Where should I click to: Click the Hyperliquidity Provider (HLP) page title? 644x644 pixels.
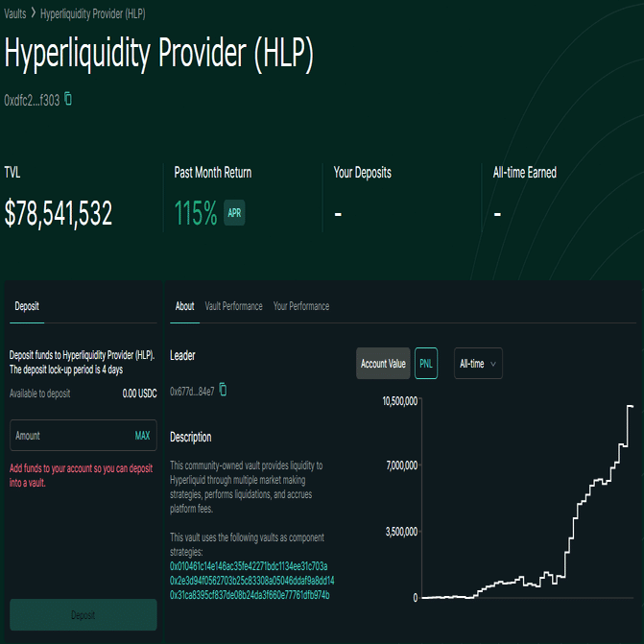tap(159, 54)
